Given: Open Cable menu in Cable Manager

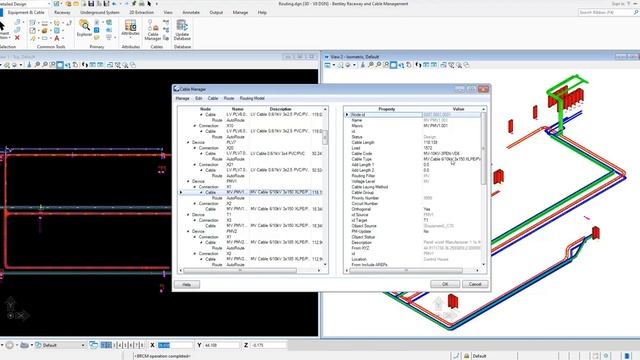Looking at the screenshot, I should (213, 98).
